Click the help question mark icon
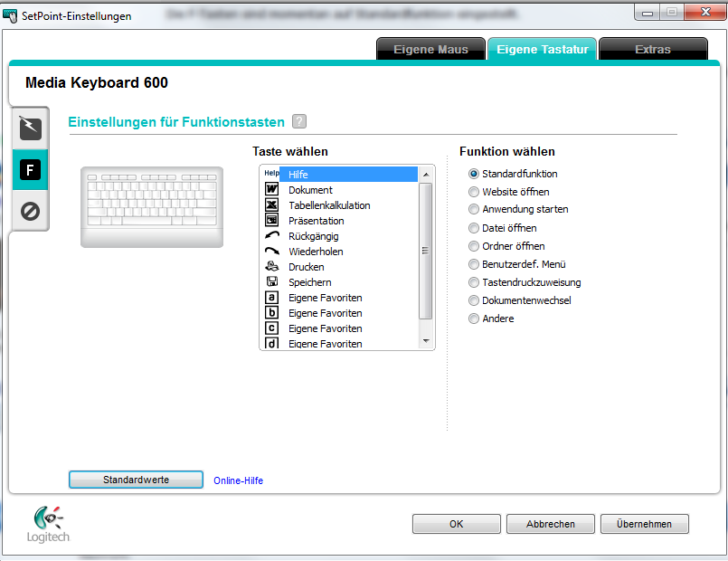Image resolution: width=728 pixels, height=561 pixels. tap(299, 121)
